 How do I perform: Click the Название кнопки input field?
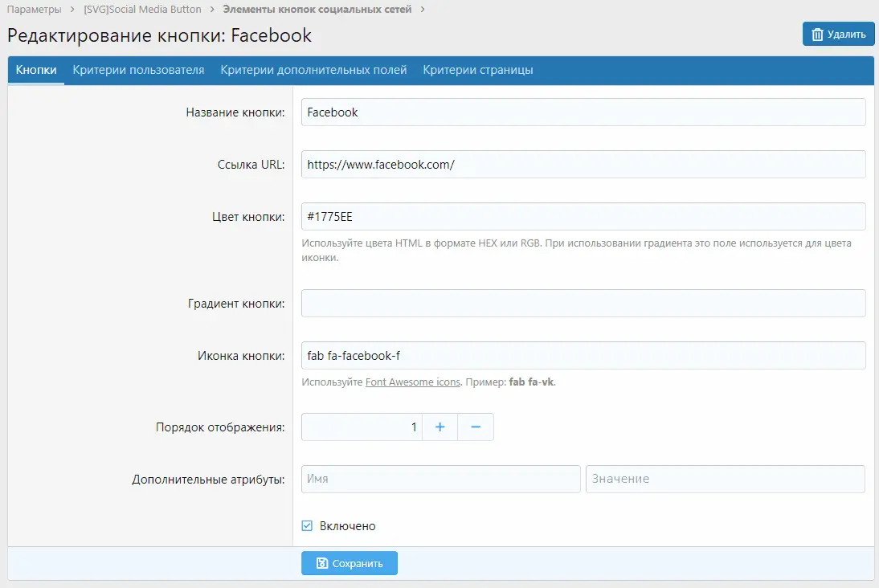[x=583, y=112]
